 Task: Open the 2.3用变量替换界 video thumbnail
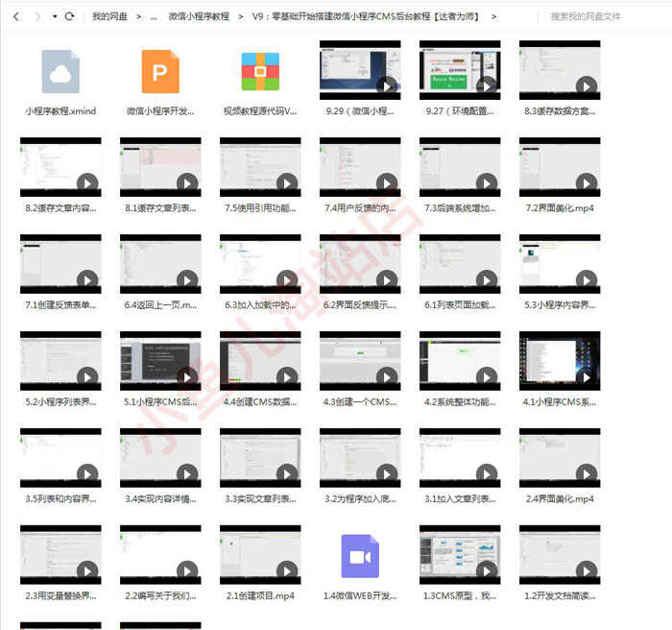60,554
